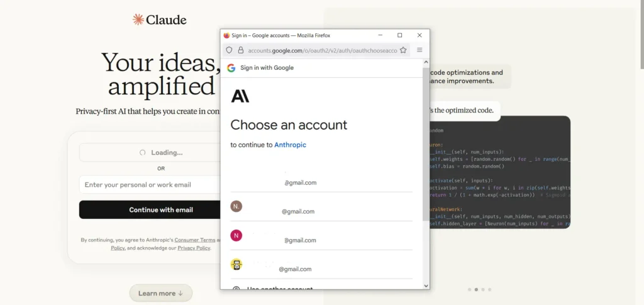The width and height of the screenshot is (644, 305).
Task: Select the account with pink N avatar
Action: click(x=321, y=236)
